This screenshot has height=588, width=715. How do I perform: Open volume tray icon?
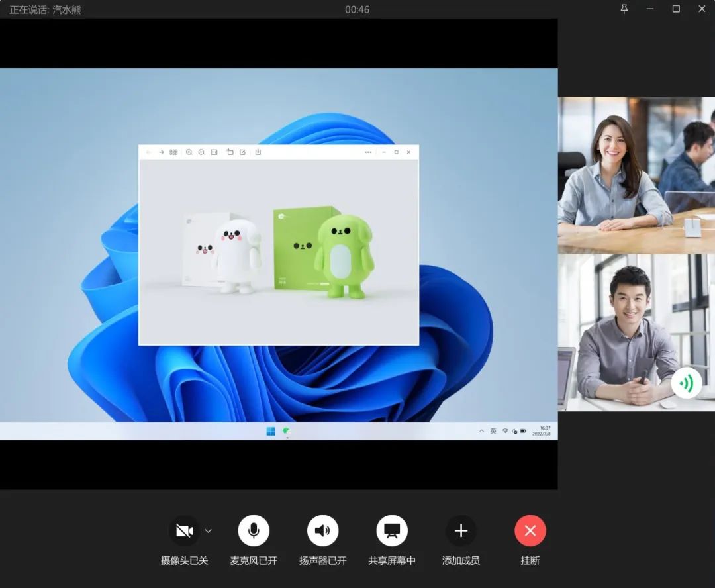514,431
